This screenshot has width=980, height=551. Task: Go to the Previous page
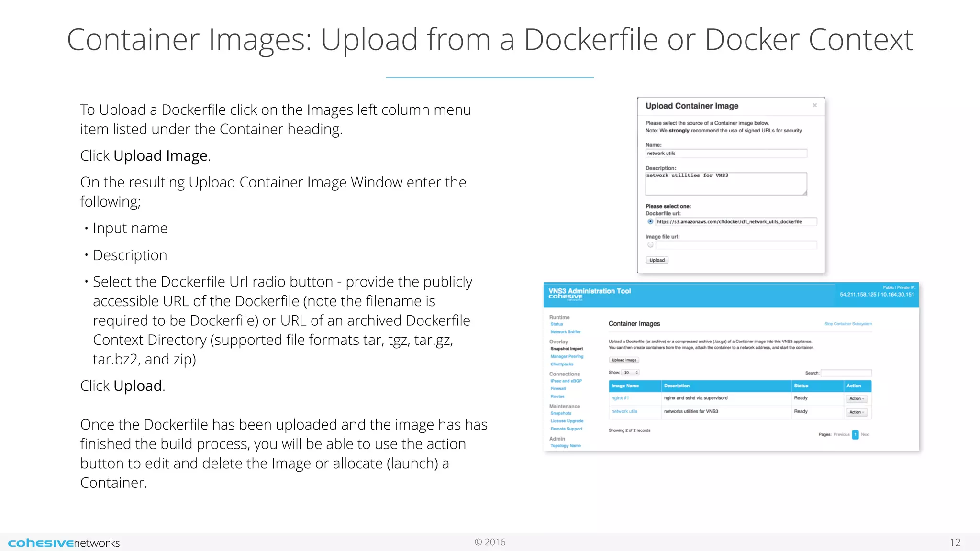tap(841, 435)
